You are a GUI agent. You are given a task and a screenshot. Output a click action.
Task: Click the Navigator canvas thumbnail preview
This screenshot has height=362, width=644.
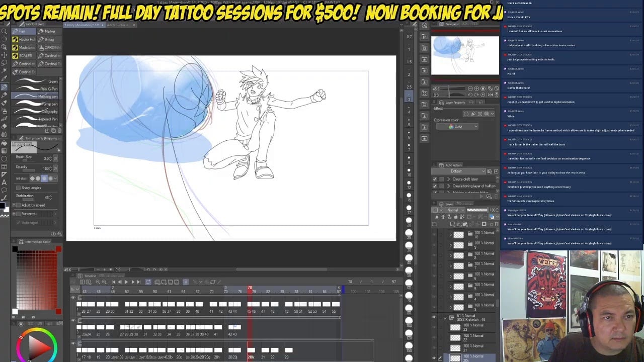click(x=465, y=55)
